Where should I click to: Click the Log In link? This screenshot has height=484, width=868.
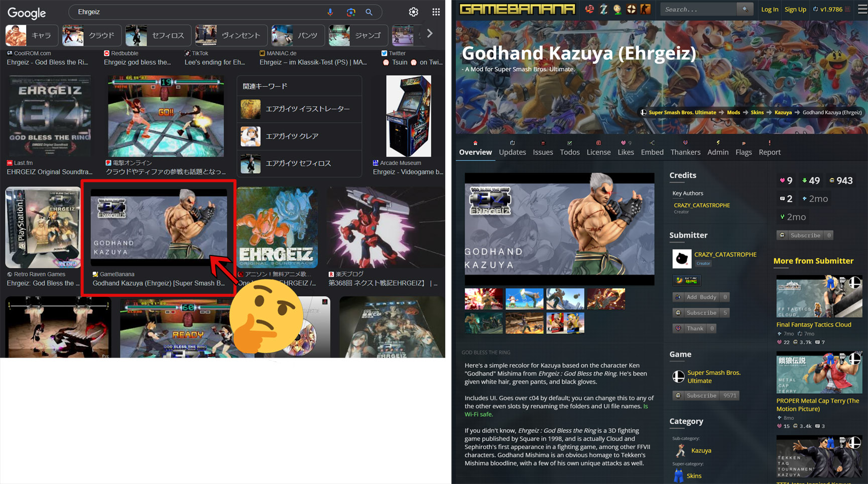(770, 9)
